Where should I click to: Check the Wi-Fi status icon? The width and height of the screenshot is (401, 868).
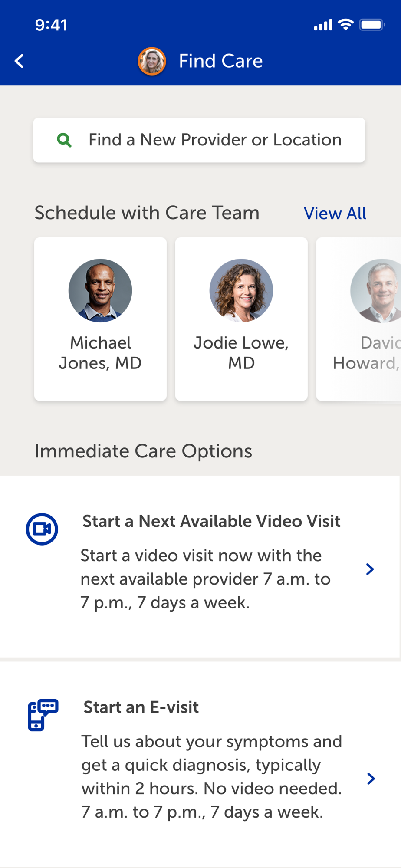coord(346,25)
